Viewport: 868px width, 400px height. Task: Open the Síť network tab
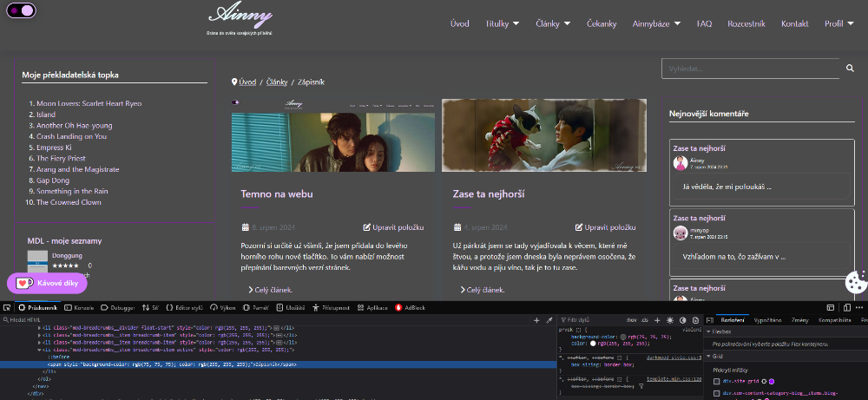150,308
